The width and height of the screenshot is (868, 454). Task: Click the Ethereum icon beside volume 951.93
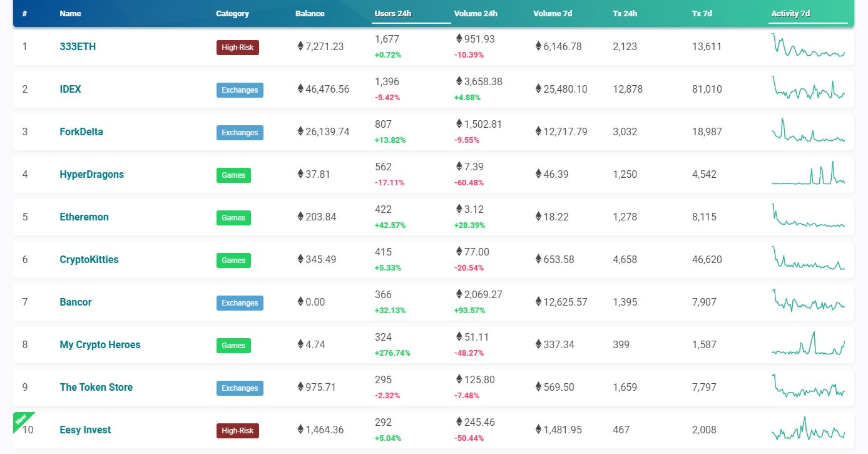[x=459, y=38]
